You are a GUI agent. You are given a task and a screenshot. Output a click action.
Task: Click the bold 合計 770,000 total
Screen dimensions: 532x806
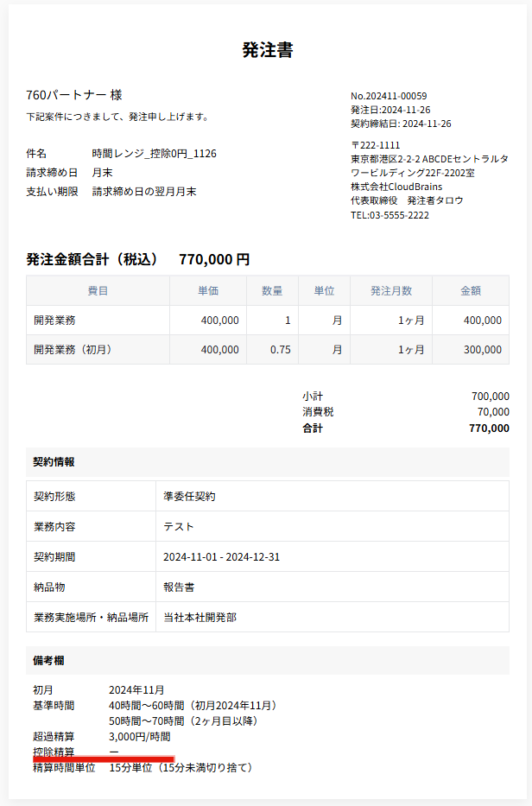tap(406, 428)
